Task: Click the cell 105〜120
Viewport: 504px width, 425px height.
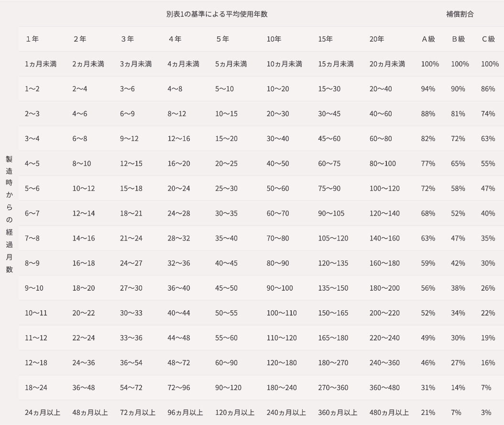Action: click(333, 239)
